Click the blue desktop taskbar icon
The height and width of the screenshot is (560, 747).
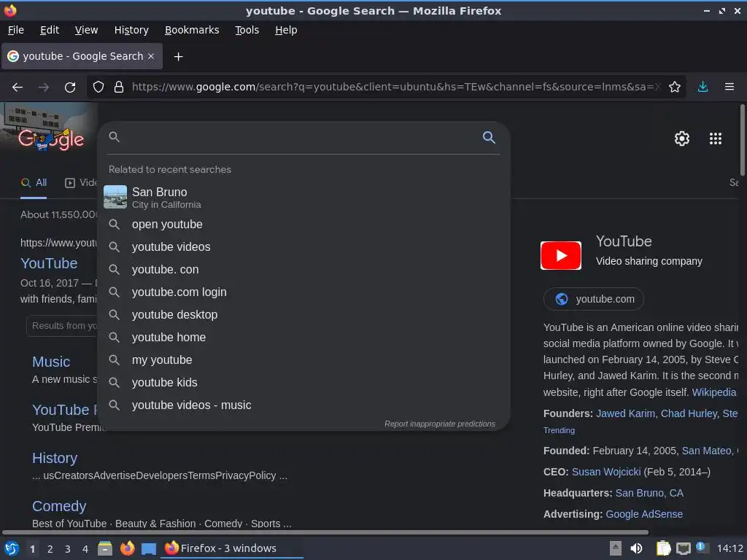click(149, 549)
